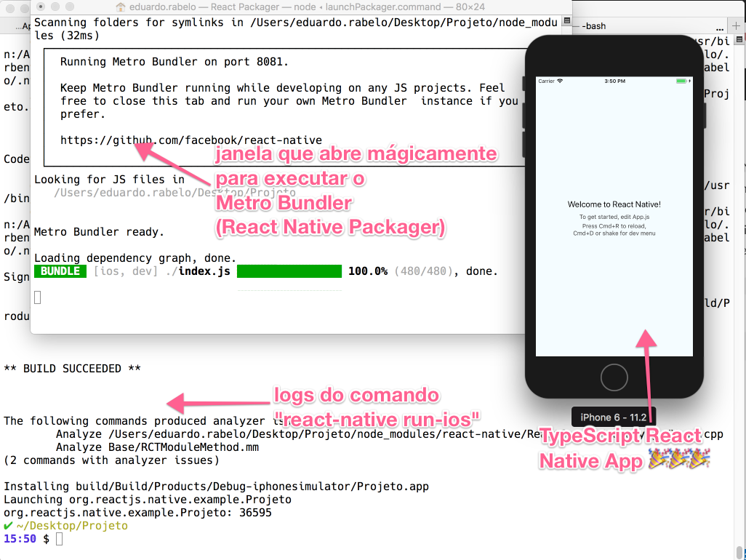Screen dimensions: 746x560
Task: Click the green bundle progress bar
Action: [x=289, y=271]
